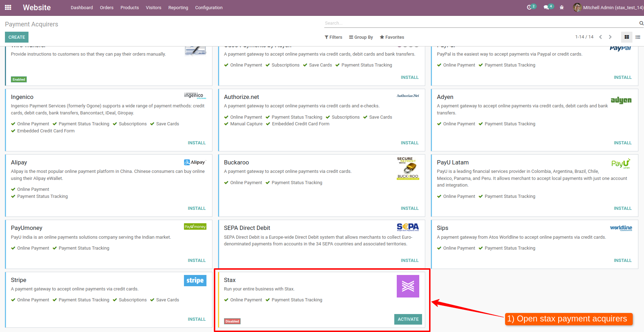Open the Group By dropdown
Screen dimensions: 644x332
(x=361, y=37)
